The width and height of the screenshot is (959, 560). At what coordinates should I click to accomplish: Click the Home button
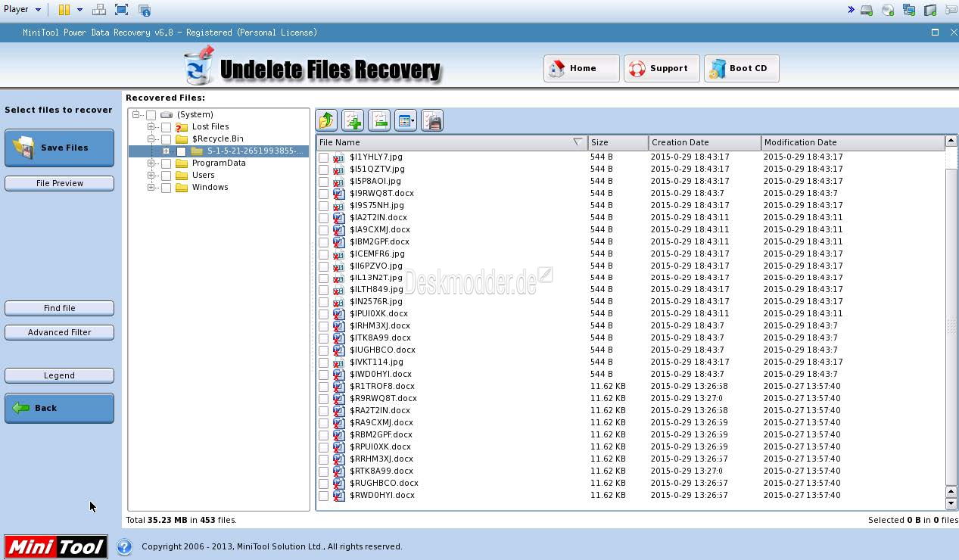pos(581,68)
